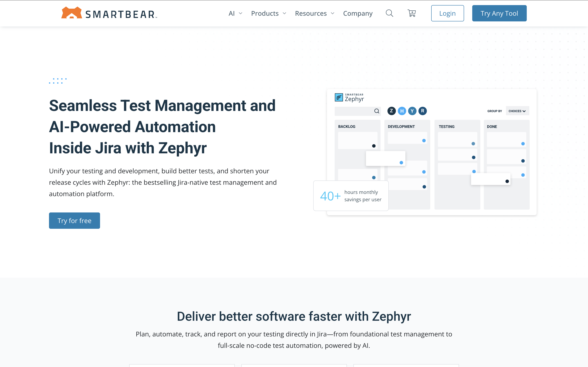Click the search field in the Zephyr board
This screenshot has width=588, height=367.
(354, 111)
